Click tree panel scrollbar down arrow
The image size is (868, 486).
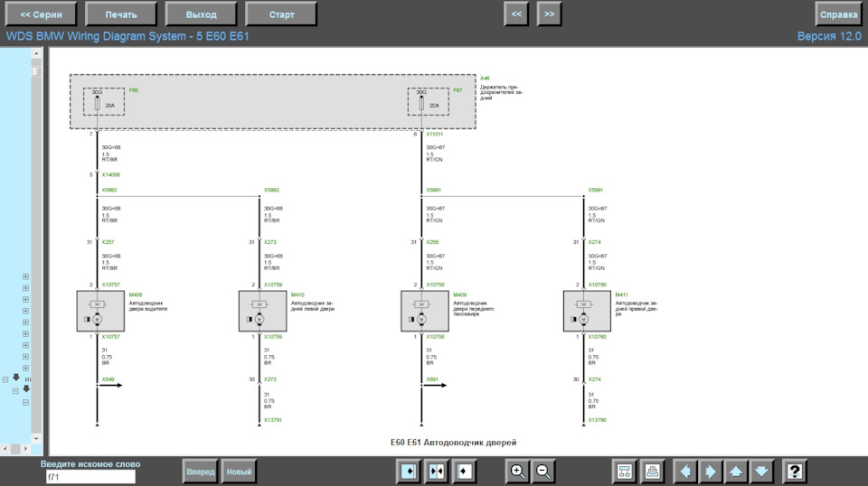pos(36,438)
